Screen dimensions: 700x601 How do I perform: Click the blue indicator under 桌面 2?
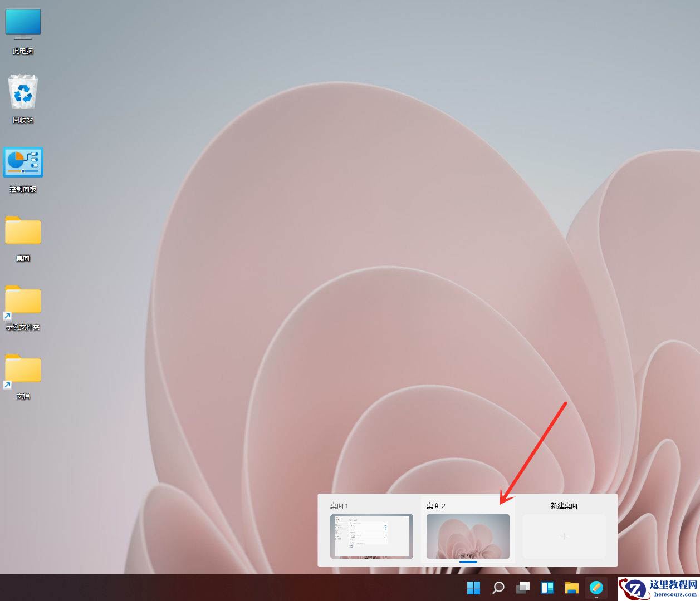tap(468, 563)
